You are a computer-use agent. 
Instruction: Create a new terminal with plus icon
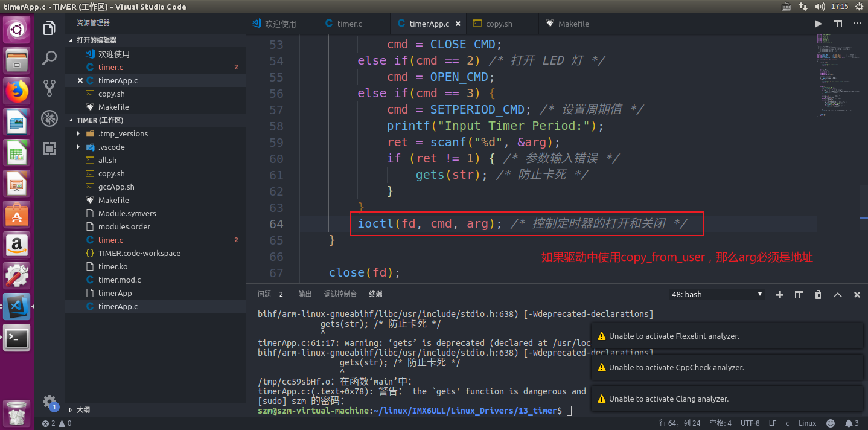780,295
